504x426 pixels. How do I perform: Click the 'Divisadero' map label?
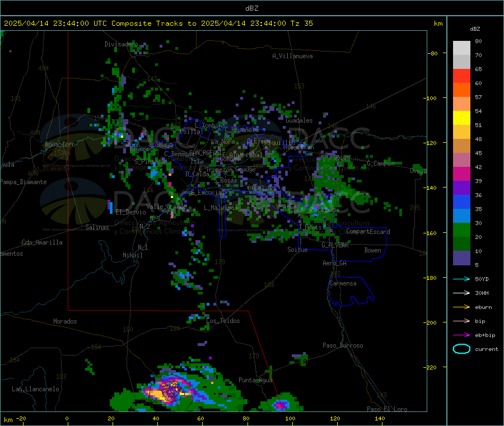pos(121,44)
